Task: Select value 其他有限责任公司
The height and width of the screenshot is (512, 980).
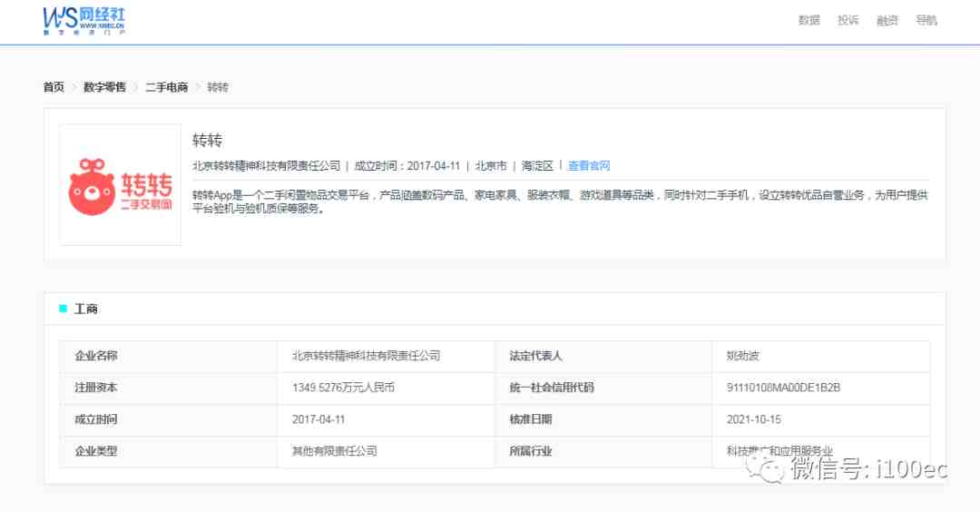Action: click(x=334, y=451)
